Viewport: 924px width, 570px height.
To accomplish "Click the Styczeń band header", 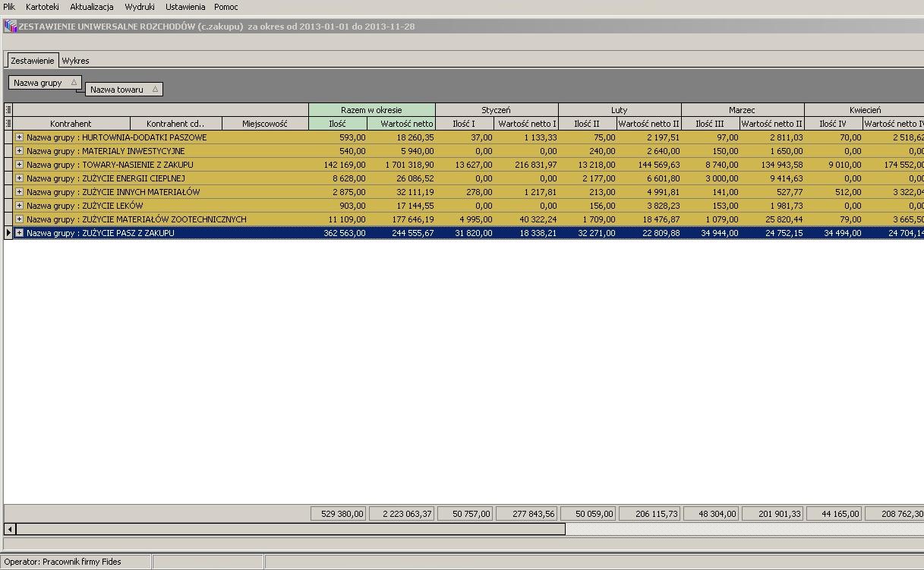I will (497, 110).
